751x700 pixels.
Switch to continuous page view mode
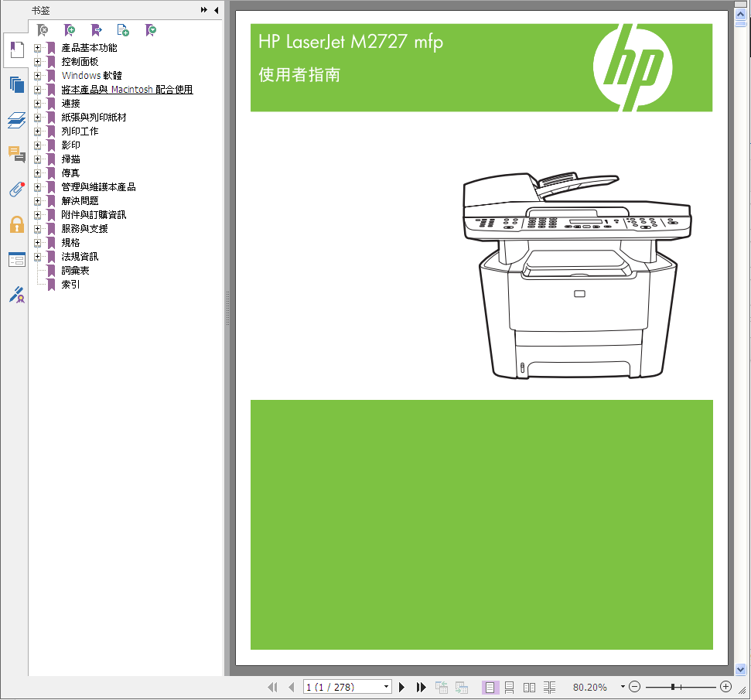pos(510,688)
